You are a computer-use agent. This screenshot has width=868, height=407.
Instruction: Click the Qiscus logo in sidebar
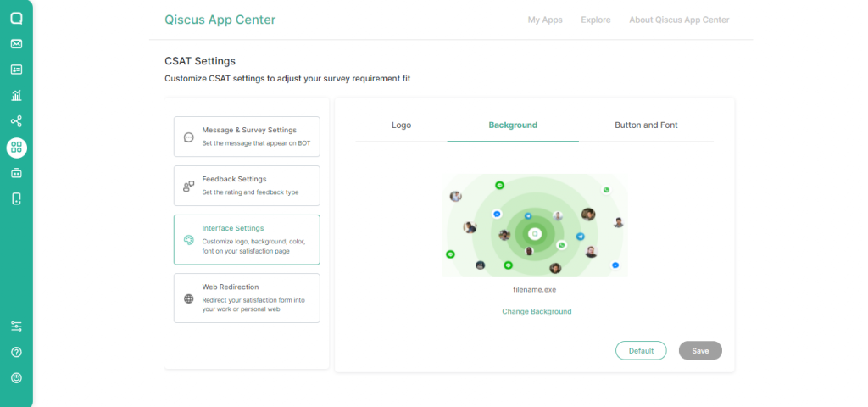point(16,18)
